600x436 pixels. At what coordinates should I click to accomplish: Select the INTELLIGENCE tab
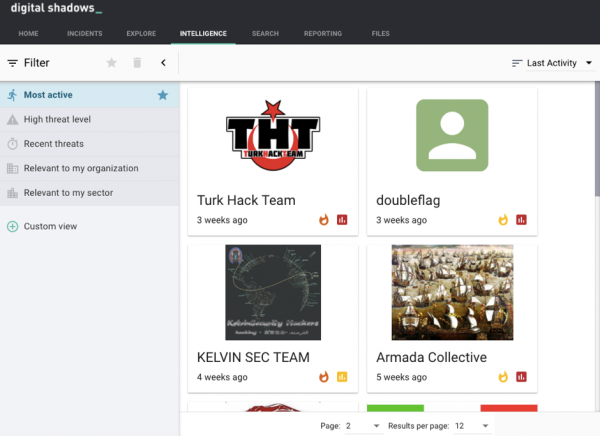[x=203, y=34]
